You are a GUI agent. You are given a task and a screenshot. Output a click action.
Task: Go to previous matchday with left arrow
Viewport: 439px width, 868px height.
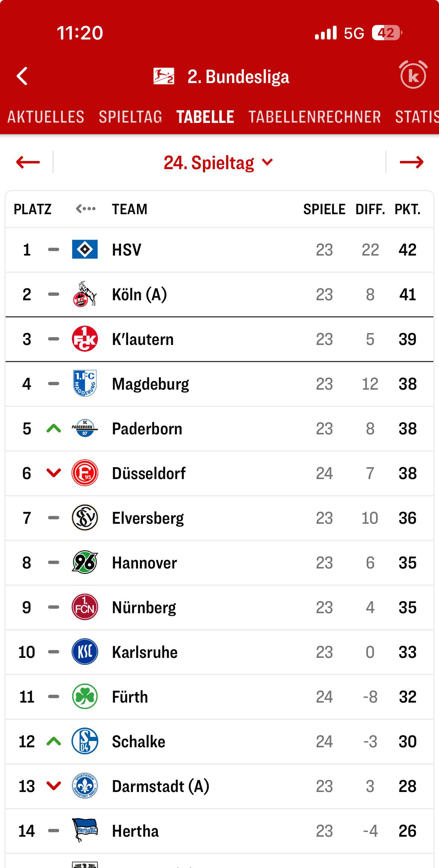point(28,162)
